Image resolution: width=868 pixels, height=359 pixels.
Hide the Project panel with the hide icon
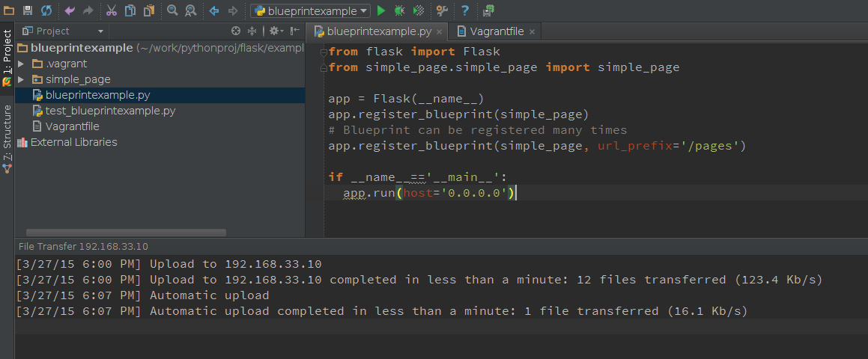pos(295,31)
